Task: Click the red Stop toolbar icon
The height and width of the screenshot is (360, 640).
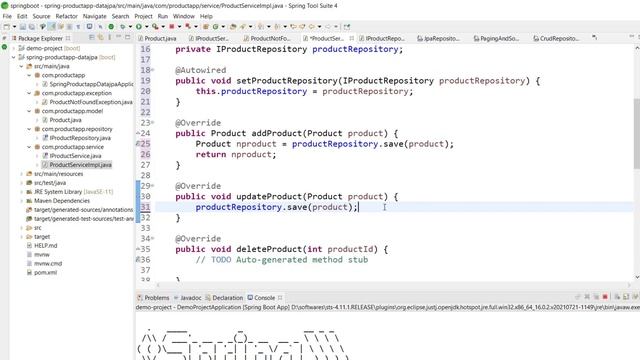Action: pos(172,27)
